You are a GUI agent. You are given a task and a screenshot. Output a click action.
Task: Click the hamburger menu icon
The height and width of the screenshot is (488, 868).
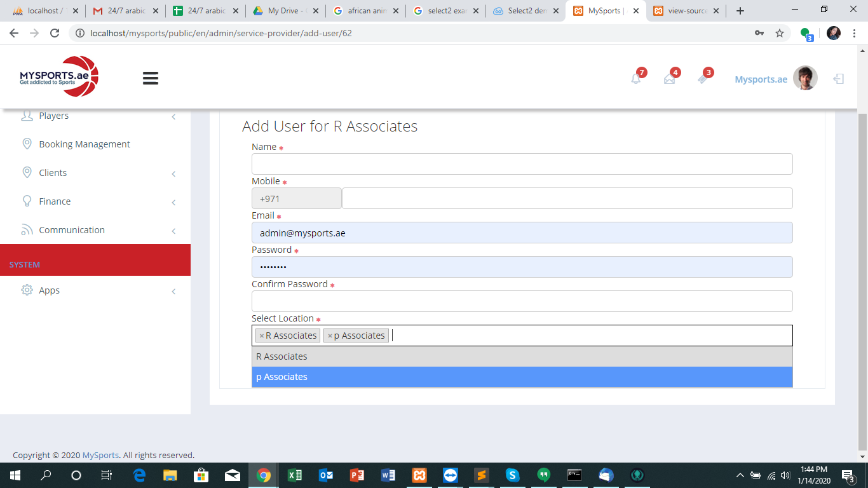[x=151, y=78]
